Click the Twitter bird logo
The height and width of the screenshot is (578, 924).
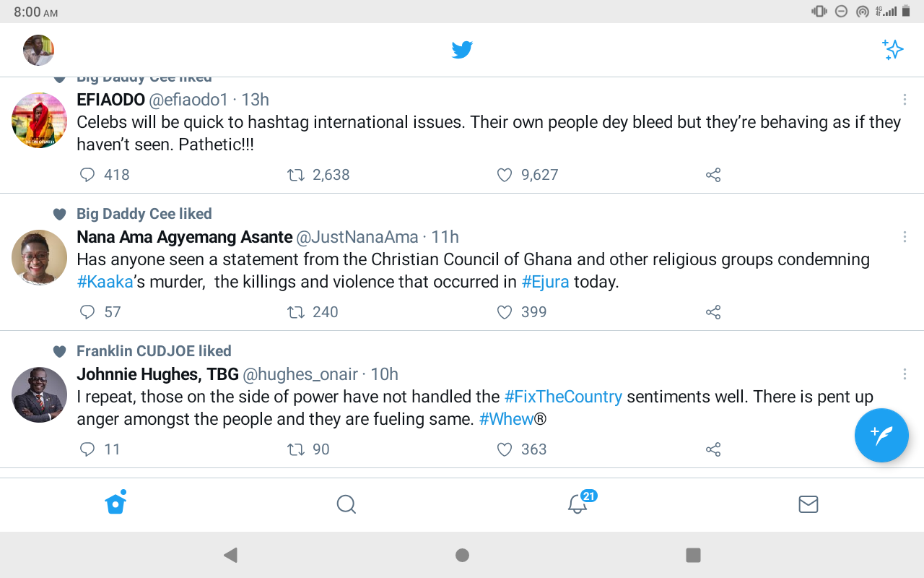(x=462, y=50)
